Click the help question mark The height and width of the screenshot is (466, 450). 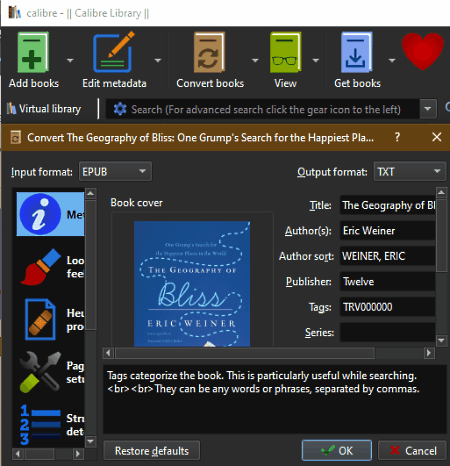397,137
